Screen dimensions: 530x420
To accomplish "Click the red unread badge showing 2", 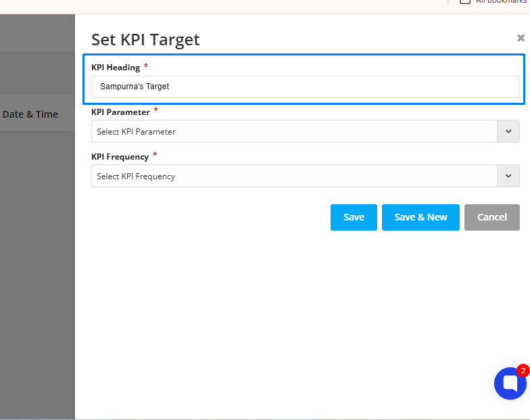I will [x=523, y=371].
